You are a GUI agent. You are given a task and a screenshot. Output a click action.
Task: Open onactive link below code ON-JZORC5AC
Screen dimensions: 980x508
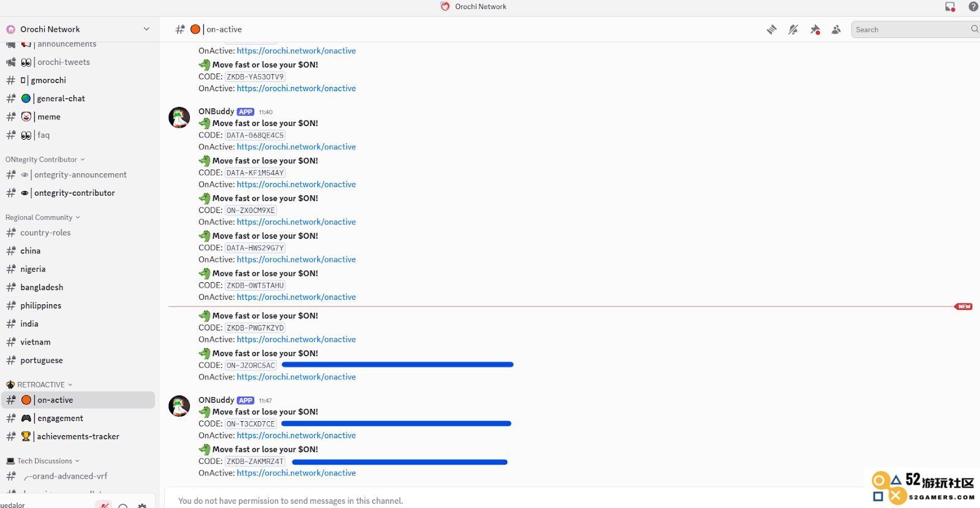[296, 377]
